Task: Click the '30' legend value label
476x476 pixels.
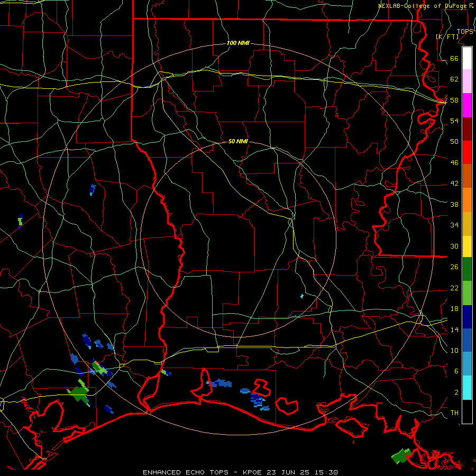Action: pyautogui.click(x=454, y=246)
